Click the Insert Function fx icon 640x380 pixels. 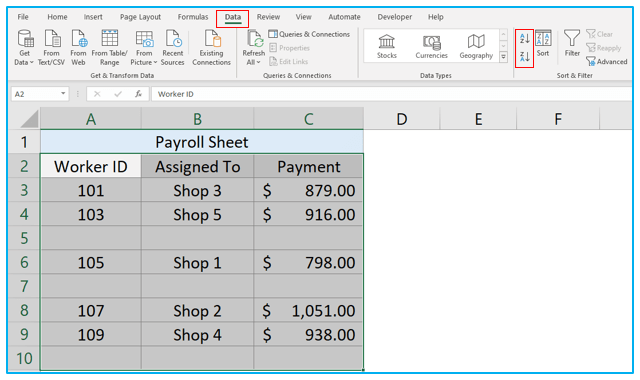(x=138, y=94)
